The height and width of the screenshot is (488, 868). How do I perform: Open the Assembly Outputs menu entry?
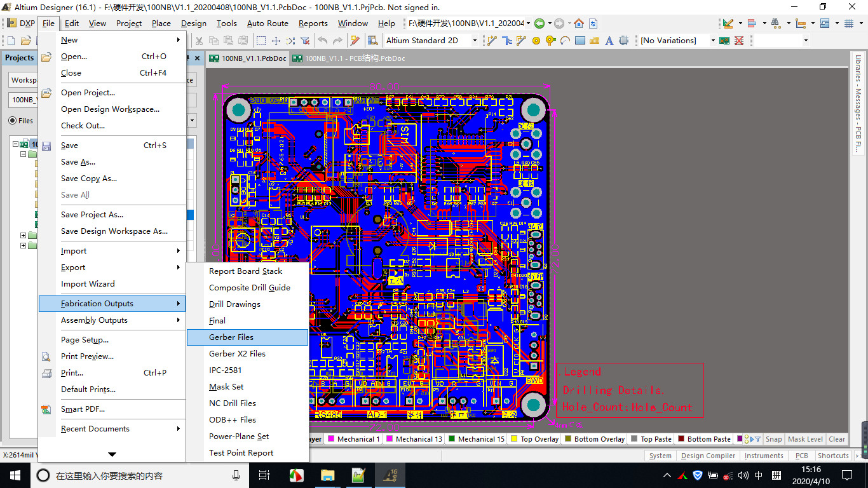tap(112, 320)
